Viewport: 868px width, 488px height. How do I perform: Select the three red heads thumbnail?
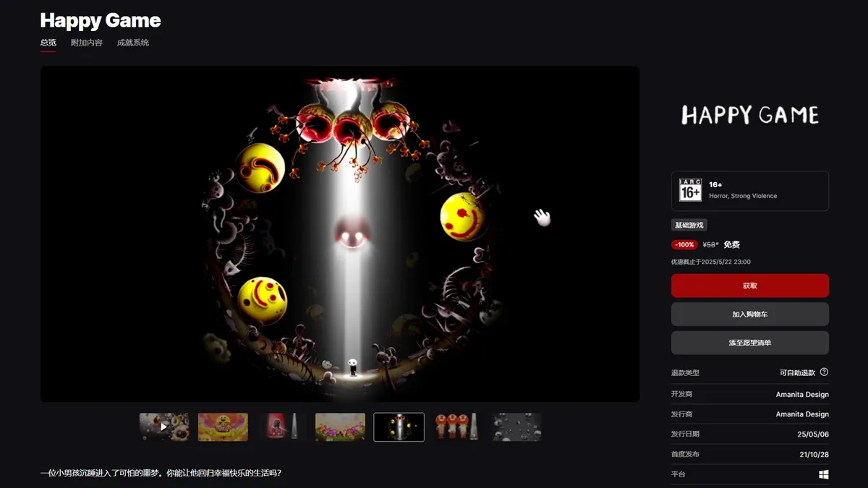coord(458,427)
